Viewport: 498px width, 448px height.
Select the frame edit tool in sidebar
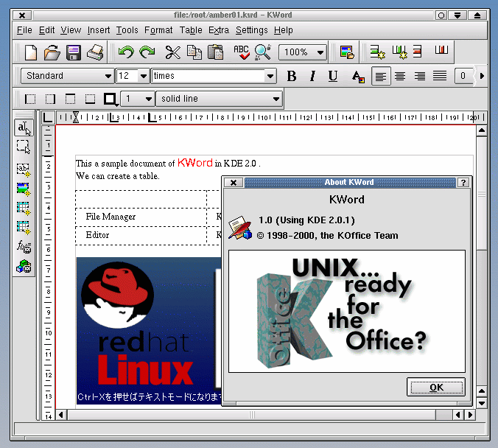pyautogui.click(x=24, y=147)
